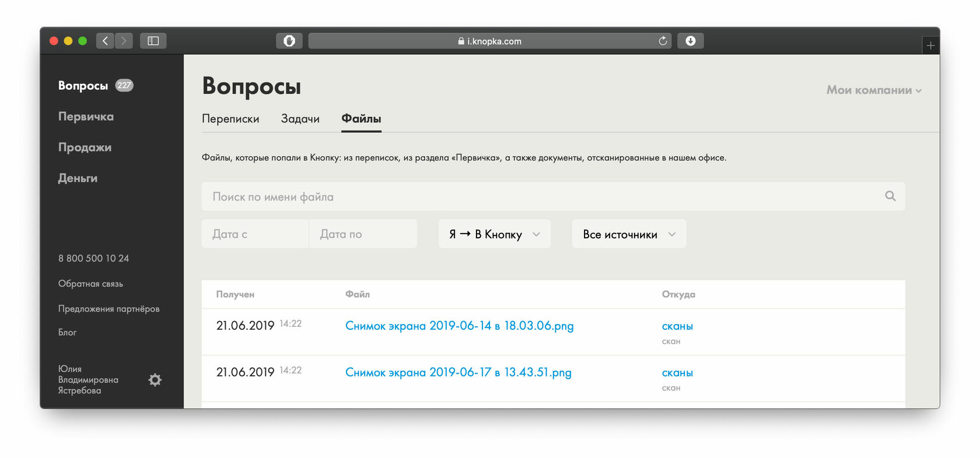The height and width of the screenshot is (458, 980).
Task: Expand the Все источники dropdown
Action: pos(629,234)
